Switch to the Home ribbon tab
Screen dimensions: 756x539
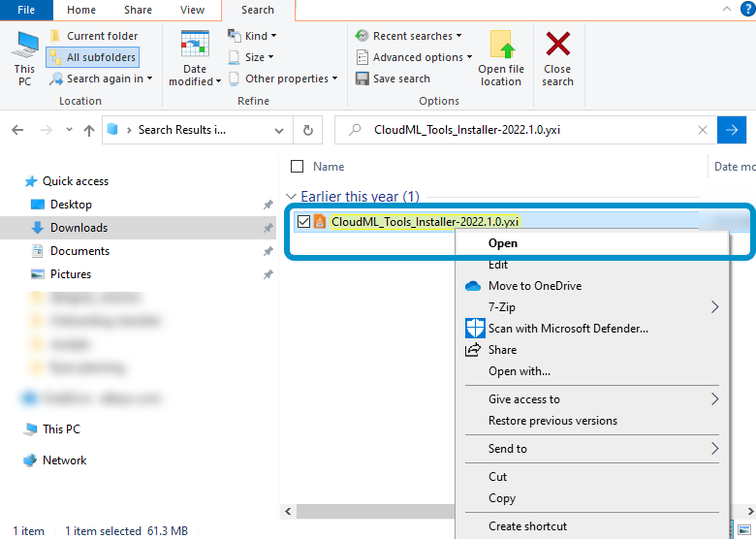[x=81, y=10]
